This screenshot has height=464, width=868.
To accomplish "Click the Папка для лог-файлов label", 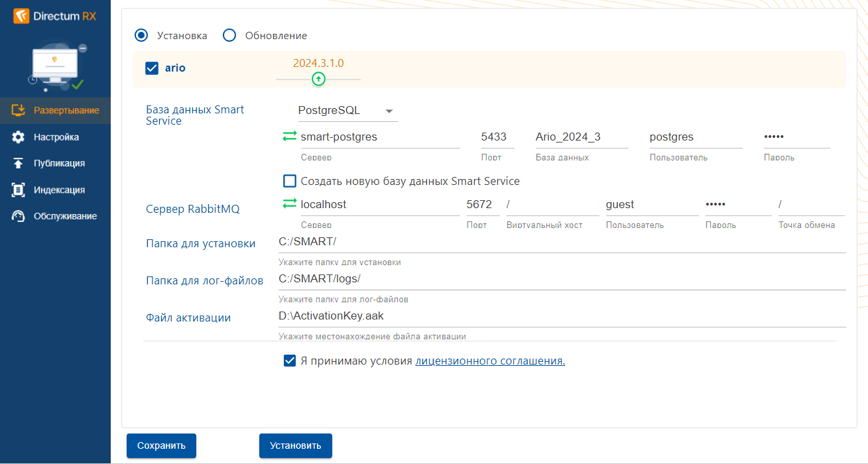I will coord(204,281).
